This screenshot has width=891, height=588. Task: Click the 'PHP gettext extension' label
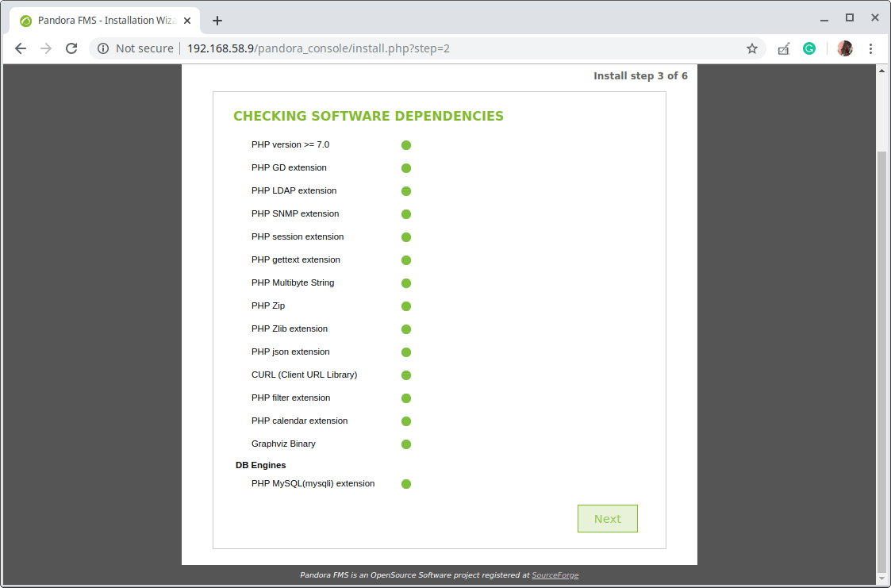coord(295,259)
